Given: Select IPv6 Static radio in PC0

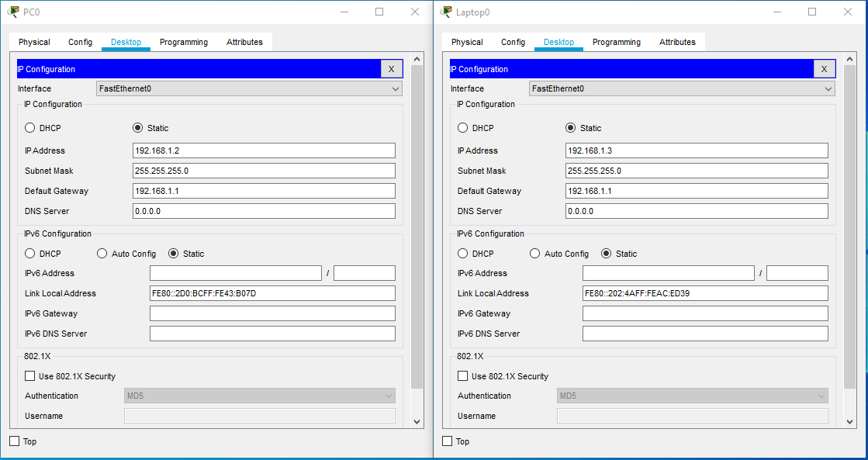Looking at the screenshot, I should click(173, 254).
